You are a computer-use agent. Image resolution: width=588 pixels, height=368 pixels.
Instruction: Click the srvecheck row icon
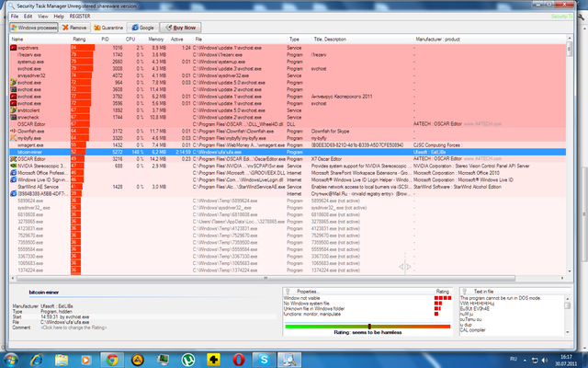(13, 117)
